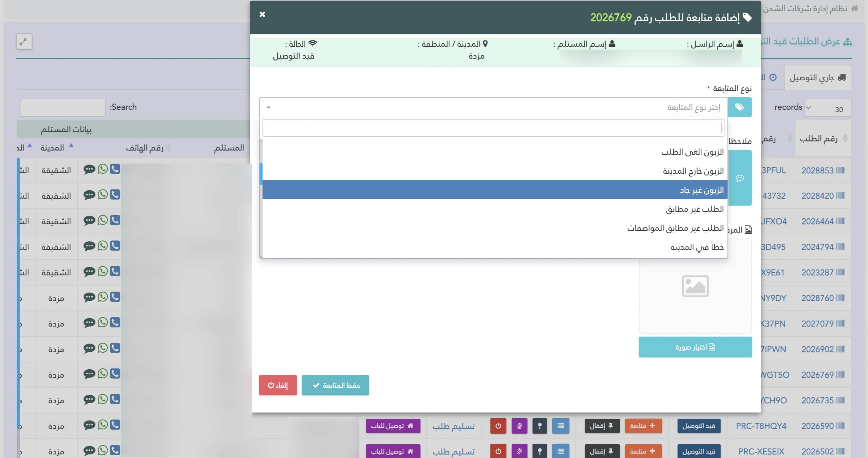Select option الطلب غير مطابق
Viewport: 868px width, 458px height.
(495, 209)
